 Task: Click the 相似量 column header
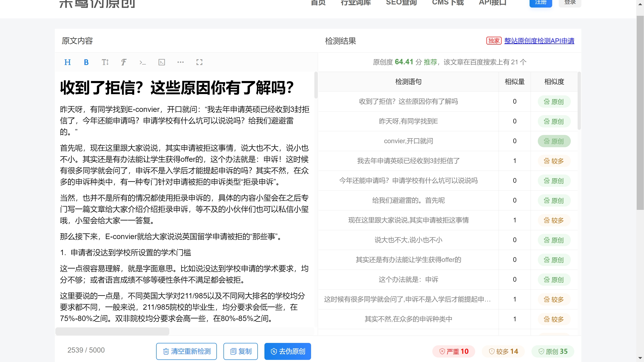pos(514,81)
